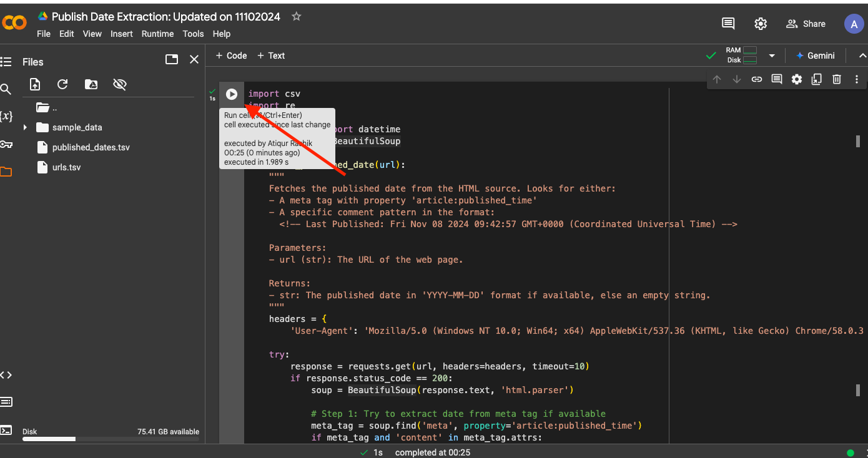Open the RAM and Disk resources dropdown
Screen dimensions: 868x458
[772, 56]
